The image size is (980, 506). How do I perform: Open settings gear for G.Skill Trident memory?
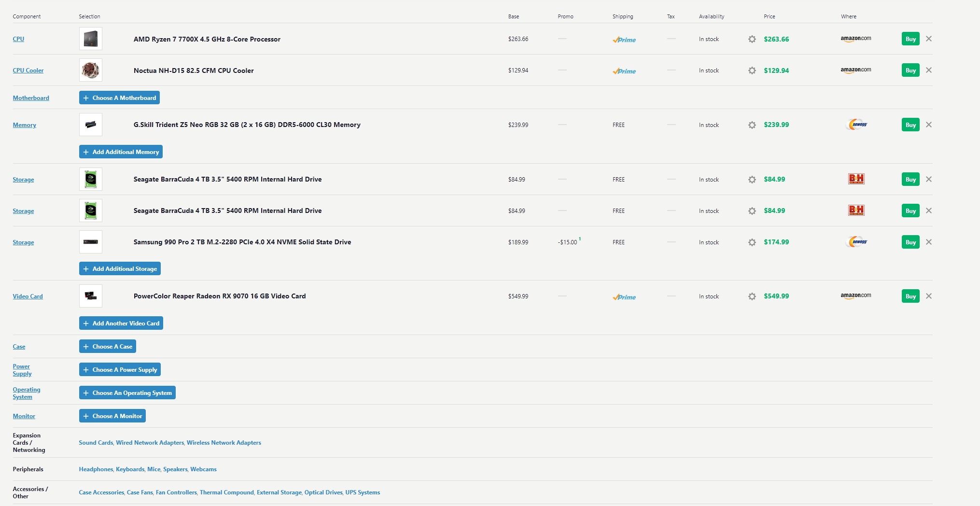[x=752, y=125]
